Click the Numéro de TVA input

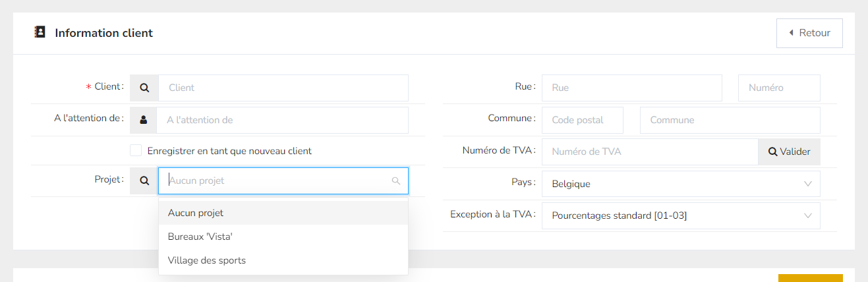tap(649, 152)
